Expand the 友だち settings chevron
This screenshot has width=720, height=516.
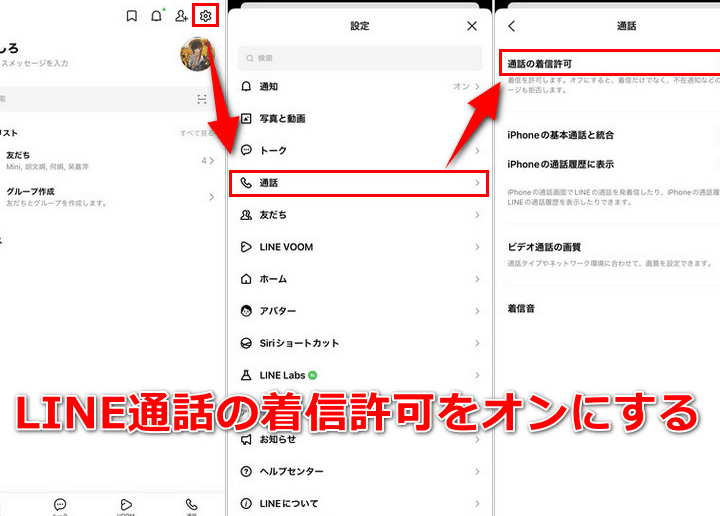477,215
